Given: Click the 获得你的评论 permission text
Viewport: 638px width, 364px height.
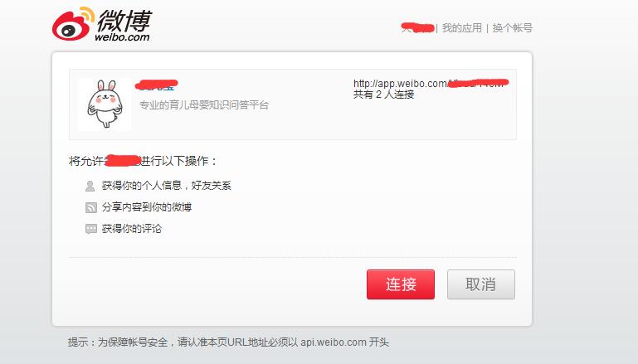Looking at the screenshot, I should pos(131,229).
